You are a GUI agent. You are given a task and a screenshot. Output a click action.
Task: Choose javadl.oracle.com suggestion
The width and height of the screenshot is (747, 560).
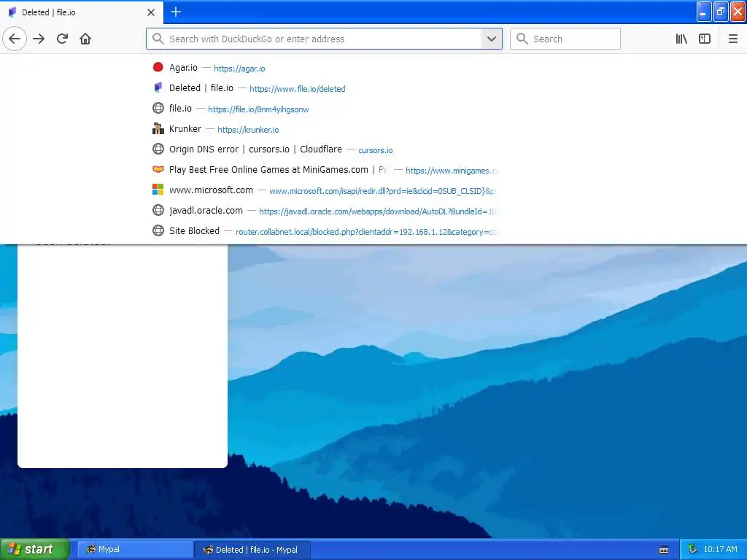point(324,211)
